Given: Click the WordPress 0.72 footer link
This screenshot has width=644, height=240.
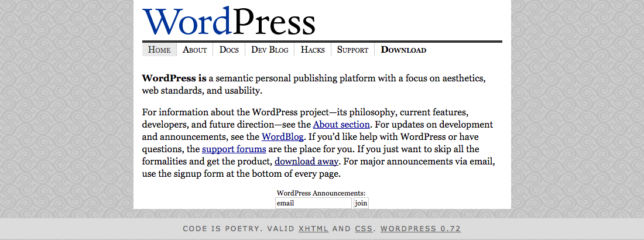Looking at the screenshot, I should pos(420,228).
